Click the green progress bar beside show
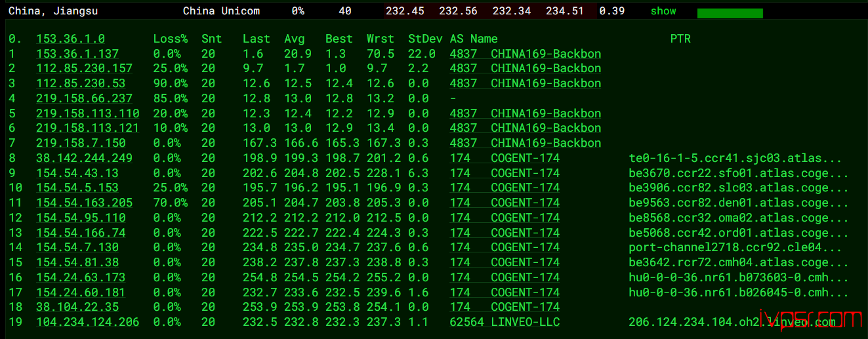The width and height of the screenshot is (868, 339). pos(730,13)
